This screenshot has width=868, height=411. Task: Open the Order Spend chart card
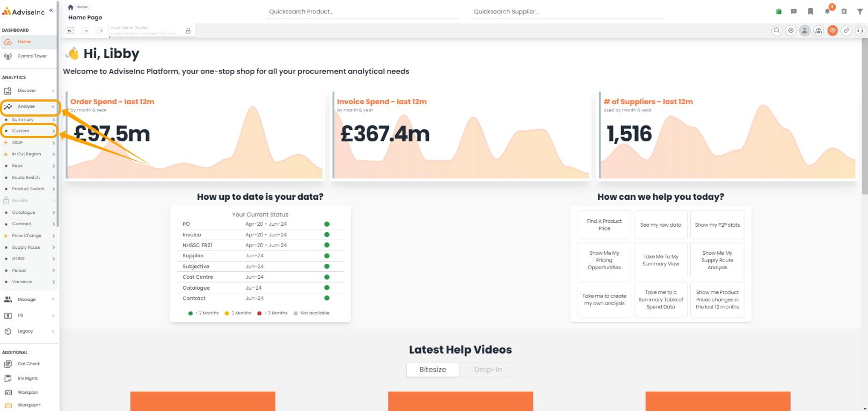click(x=194, y=135)
